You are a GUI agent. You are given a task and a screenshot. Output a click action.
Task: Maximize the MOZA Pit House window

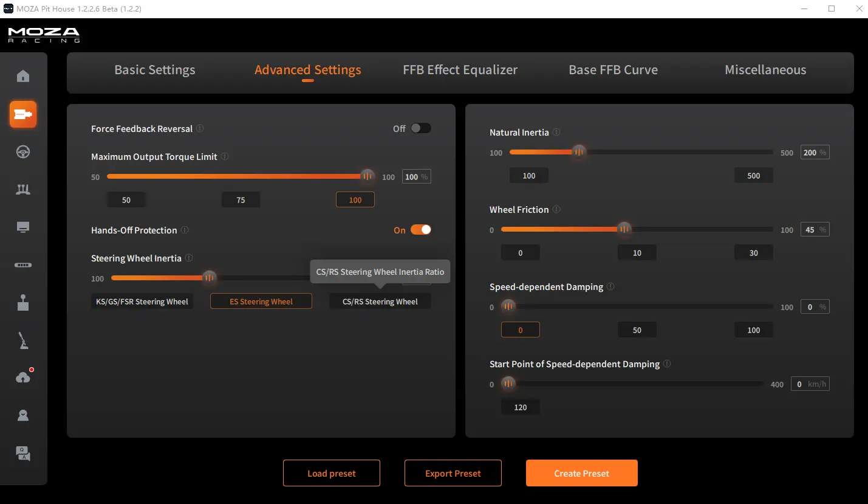832,9
